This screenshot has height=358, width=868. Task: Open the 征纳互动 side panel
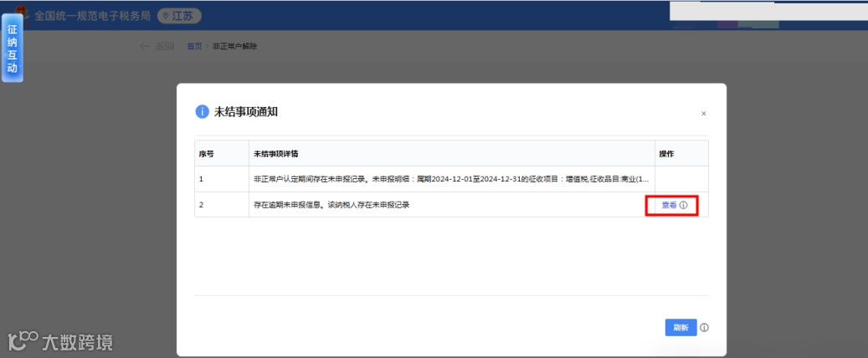click(x=13, y=49)
